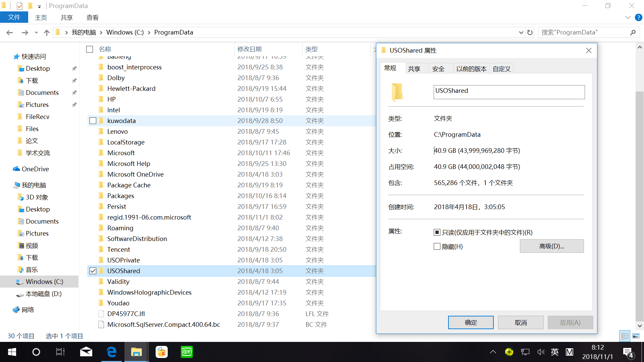
Task: Click the search magnifier icon
Action: point(633,33)
